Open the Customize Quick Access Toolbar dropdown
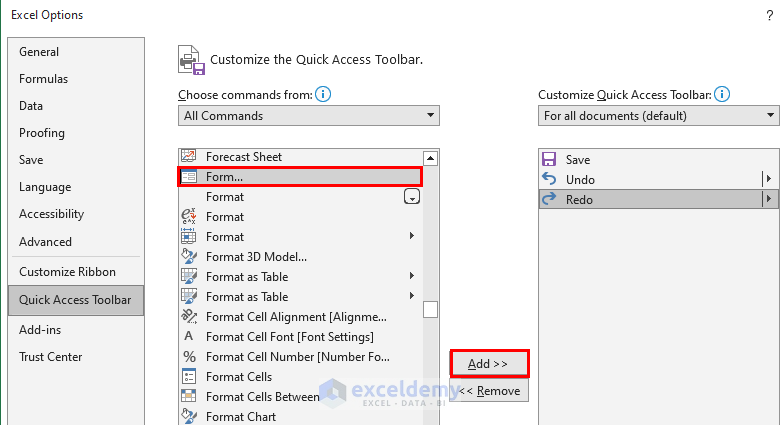The width and height of the screenshot is (781, 425). pyautogui.click(x=658, y=116)
